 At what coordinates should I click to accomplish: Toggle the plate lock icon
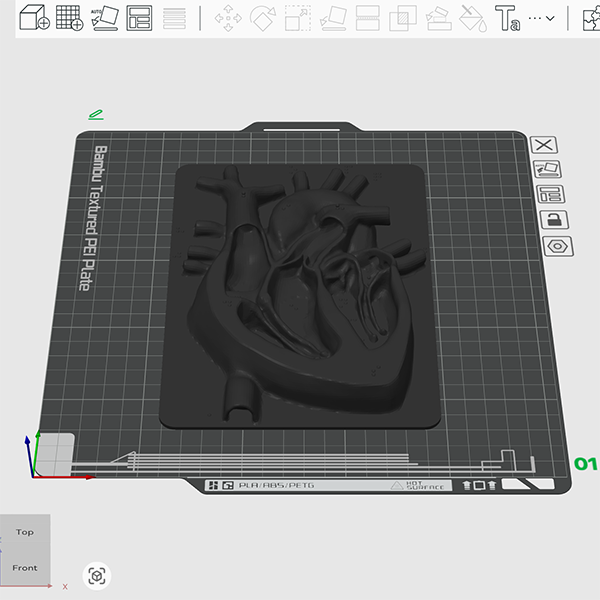[x=549, y=219]
